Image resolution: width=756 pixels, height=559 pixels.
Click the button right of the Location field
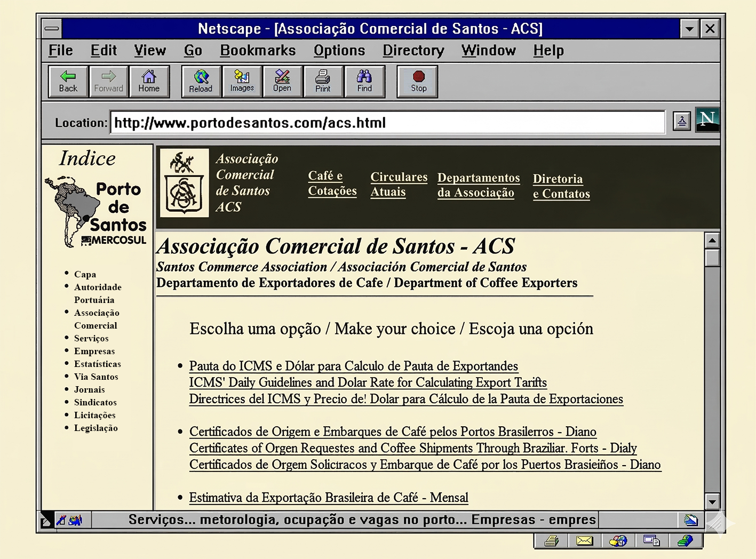tap(681, 122)
